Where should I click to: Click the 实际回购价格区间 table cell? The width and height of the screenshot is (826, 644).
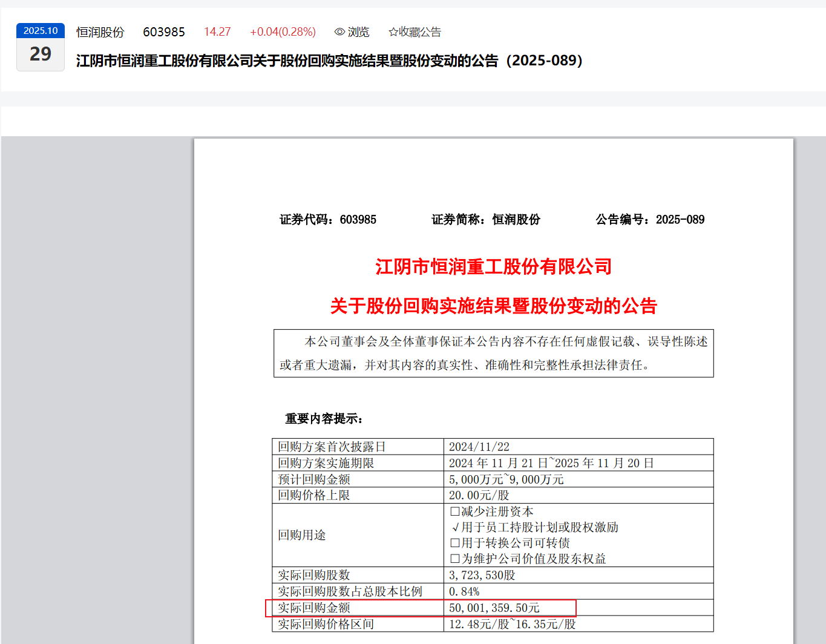click(358, 624)
